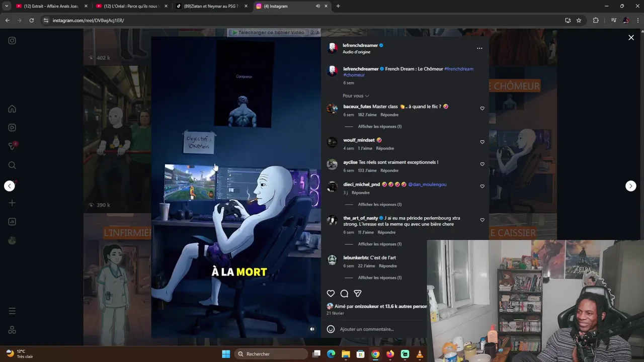View 13,6 k autres personnes likes
The image size is (644, 362).
coord(406,306)
